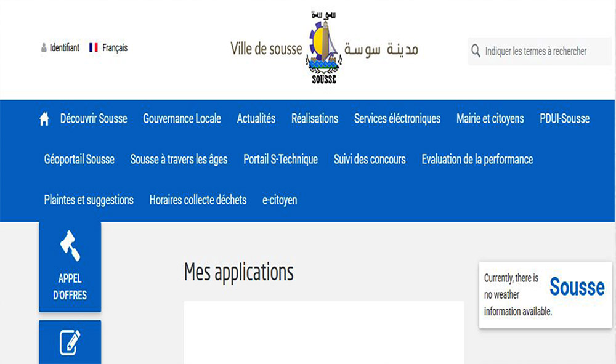
Task: Open Suivi des concours
Action: point(370,160)
